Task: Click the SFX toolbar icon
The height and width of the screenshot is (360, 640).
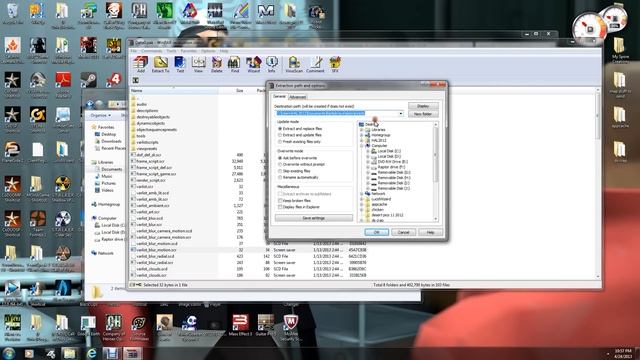Action: pyautogui.click(x=335, y=64)
